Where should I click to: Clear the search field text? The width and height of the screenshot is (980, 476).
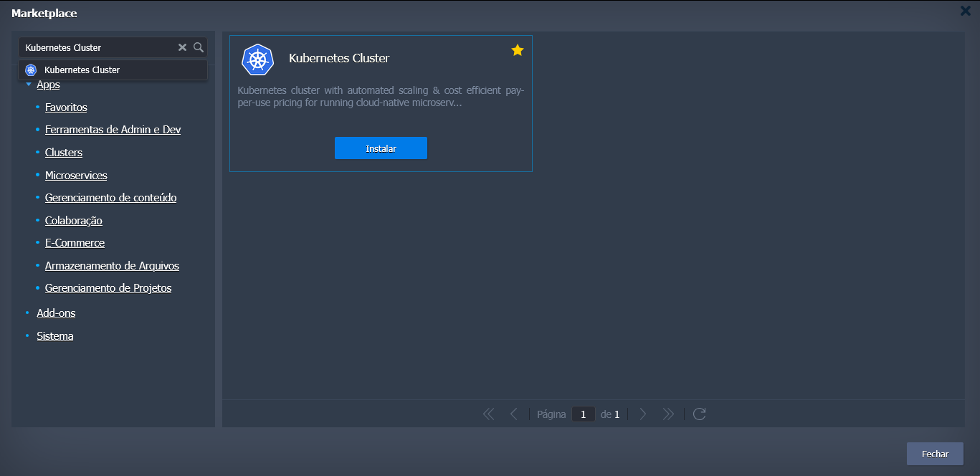point(182,47)
